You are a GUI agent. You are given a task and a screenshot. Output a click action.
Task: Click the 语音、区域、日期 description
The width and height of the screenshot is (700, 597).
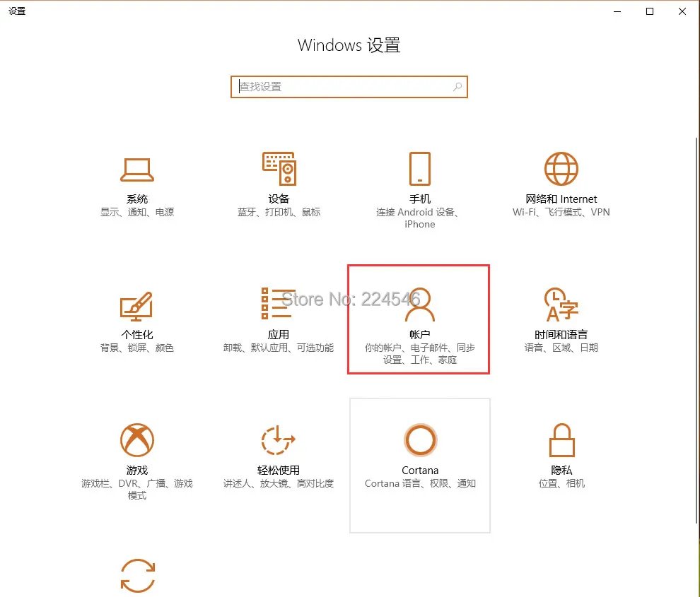point(561,348)
